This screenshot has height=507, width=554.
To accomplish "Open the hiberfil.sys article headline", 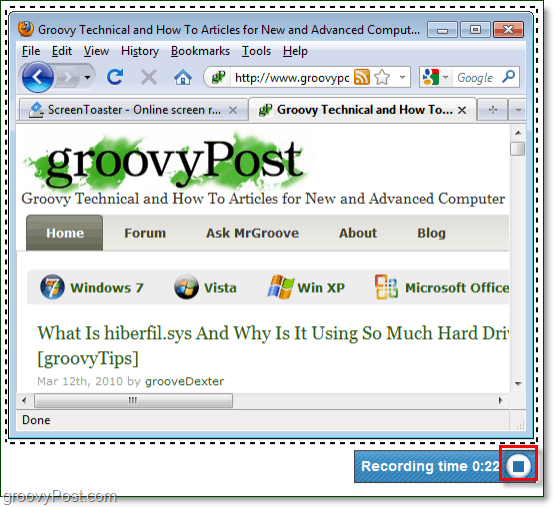I will (273, 346).
